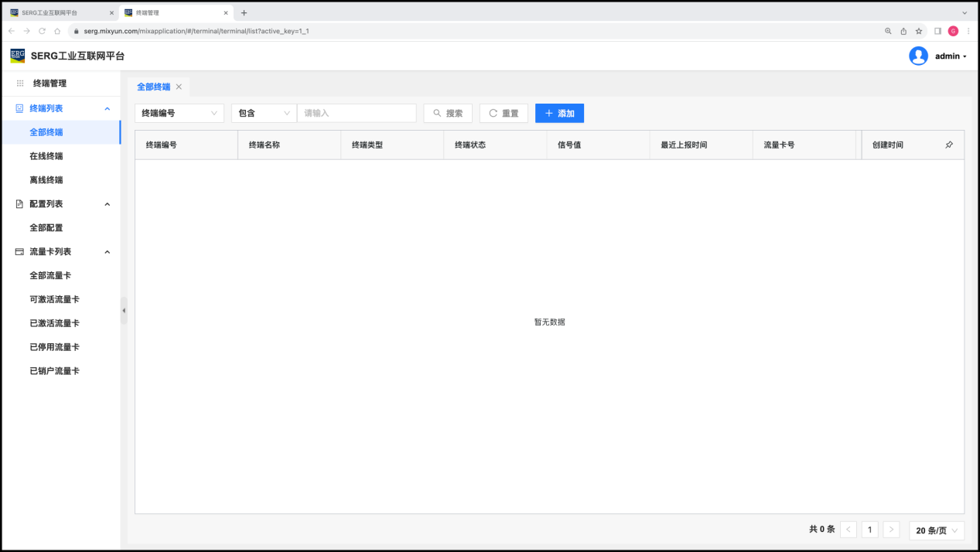Bookmark this page with the star icon
Viewport: 980px width, 552px height.
pos(919,31)
